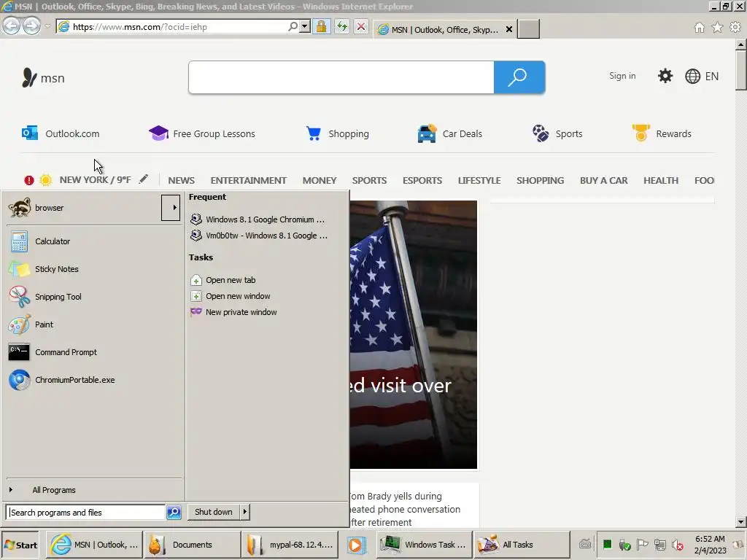This screenshot has height=560, width=747.
Task: Open the Car Deals shortcut
Action: point(449,134)
